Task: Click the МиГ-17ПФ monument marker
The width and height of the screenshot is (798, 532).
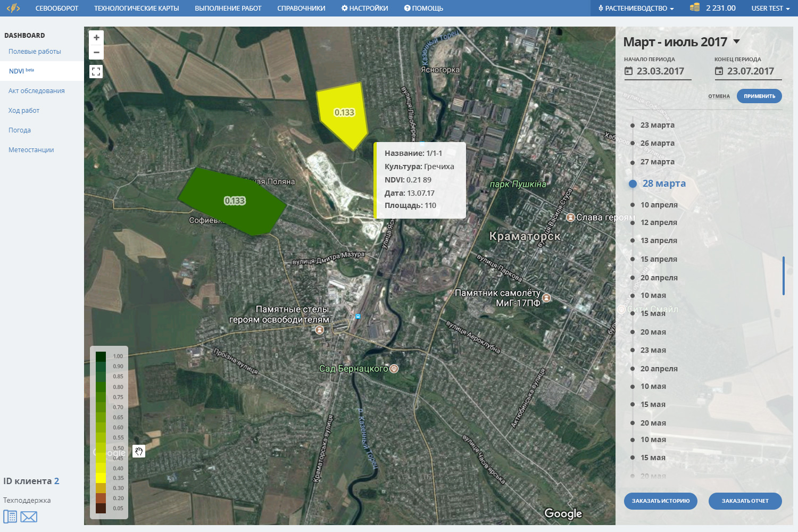Action: 546,298
